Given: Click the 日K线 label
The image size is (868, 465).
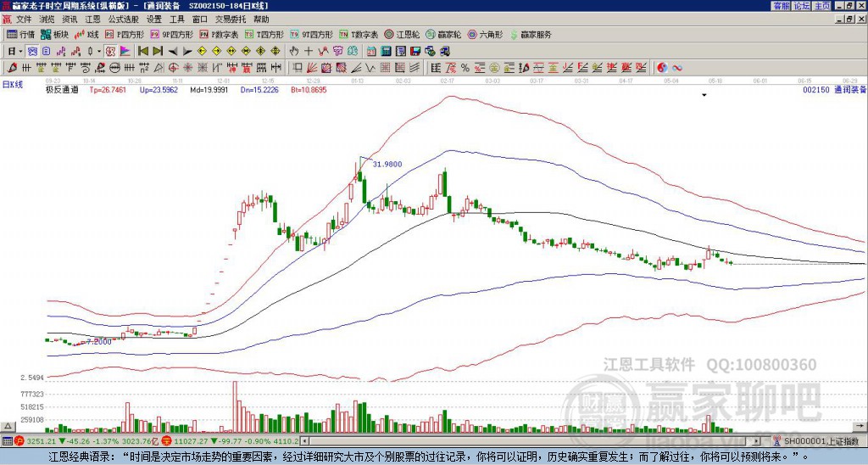Looking at the screenshot, I should click(x=12, y=85).
